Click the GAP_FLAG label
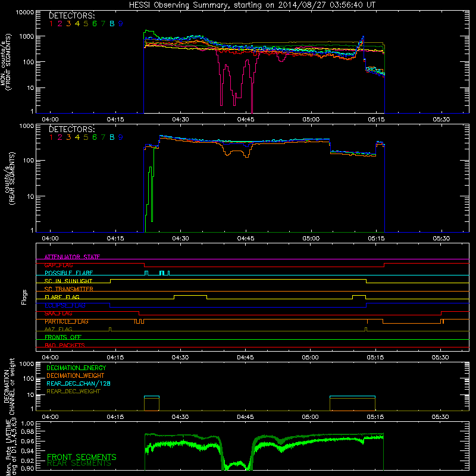Image resolution: width=476 pixels, height=476 pixels. [x=58, y=265]
